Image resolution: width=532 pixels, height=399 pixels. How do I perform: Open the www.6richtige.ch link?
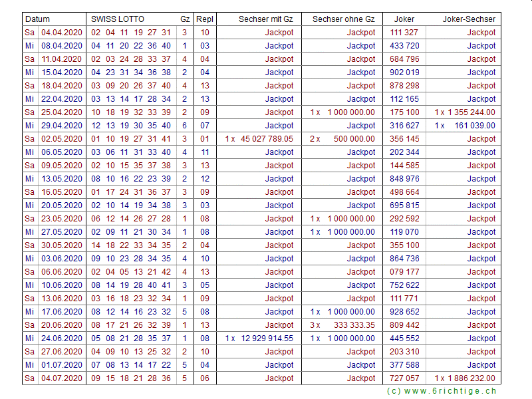pyautogui.click(x=441, y=391)
